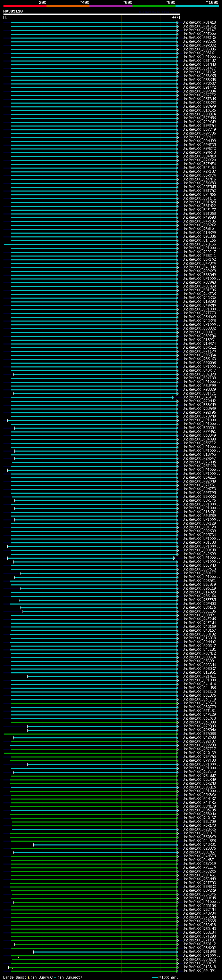Select hit label UniRef100_A9NU99
Screen dimensions: 222x980
(199, 141)
